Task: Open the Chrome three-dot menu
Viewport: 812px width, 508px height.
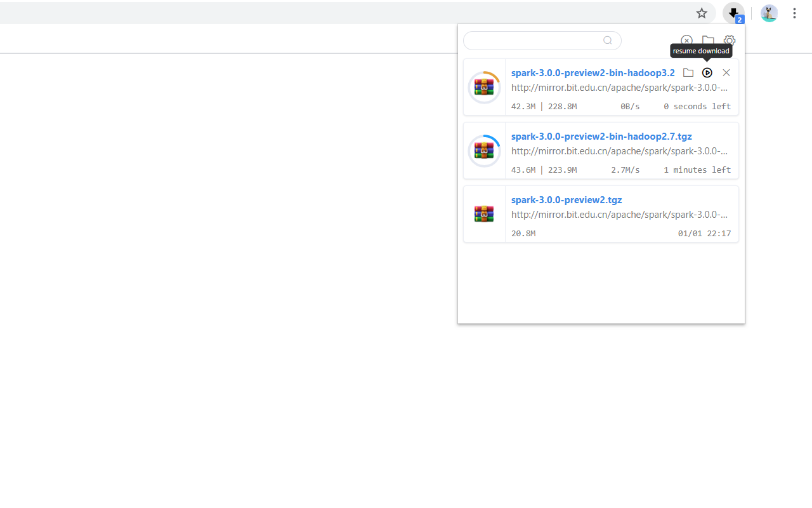Action: click(794, 13)
